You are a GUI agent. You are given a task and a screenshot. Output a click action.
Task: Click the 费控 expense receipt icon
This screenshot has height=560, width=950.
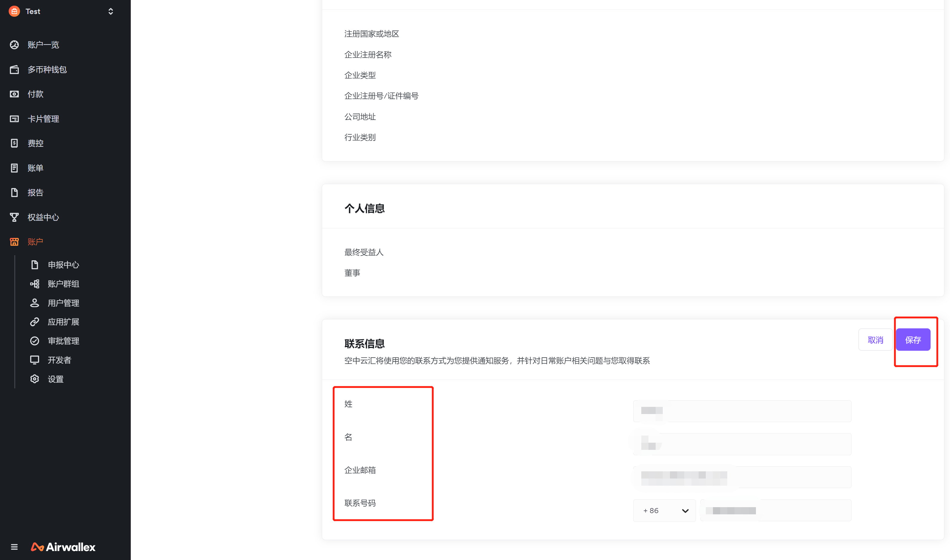point(14,143)
